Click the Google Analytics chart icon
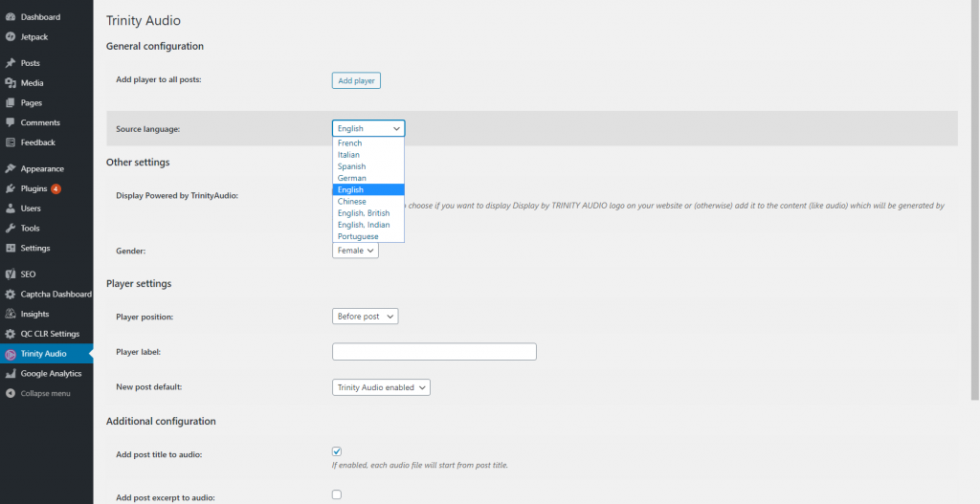Screen dimensions: 980x504 point(10,374)
